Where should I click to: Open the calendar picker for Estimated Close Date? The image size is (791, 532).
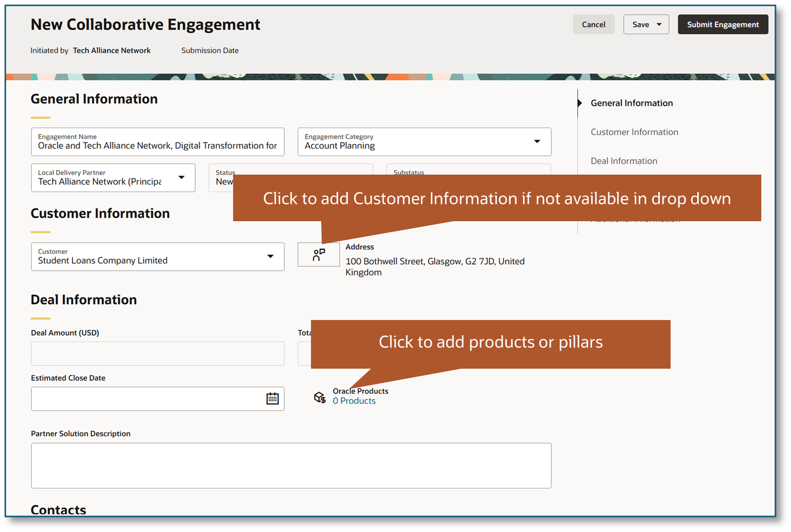pos(273,398)
